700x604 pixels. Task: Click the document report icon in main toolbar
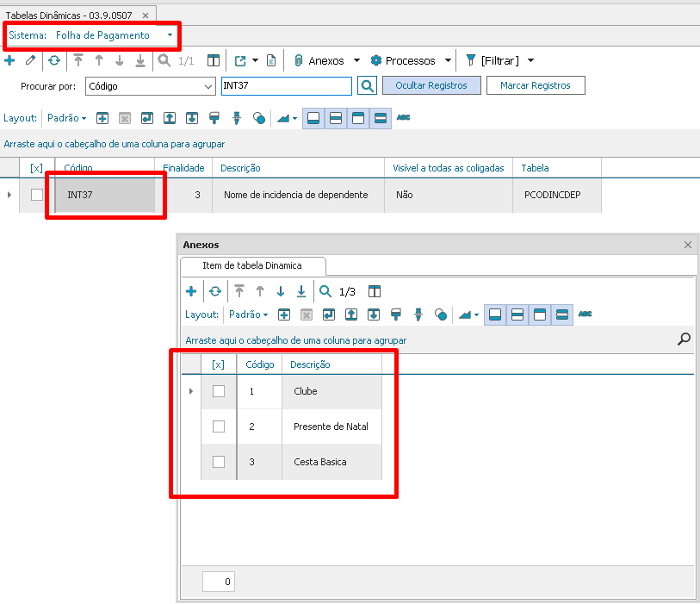[271, 60]
